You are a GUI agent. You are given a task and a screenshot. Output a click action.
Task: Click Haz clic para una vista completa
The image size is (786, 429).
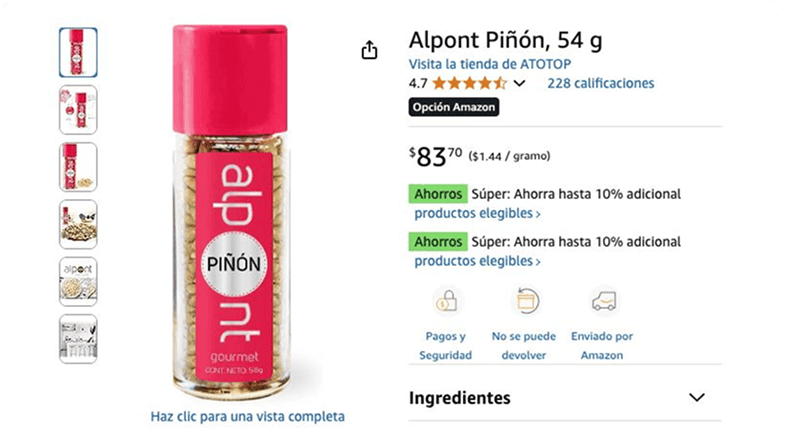(248, 416)
